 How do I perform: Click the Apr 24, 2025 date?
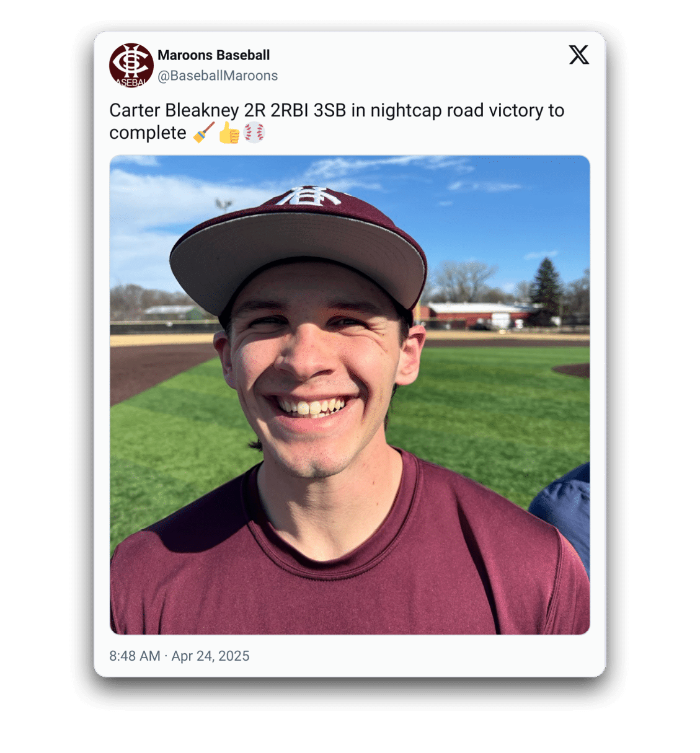point(210,656)
